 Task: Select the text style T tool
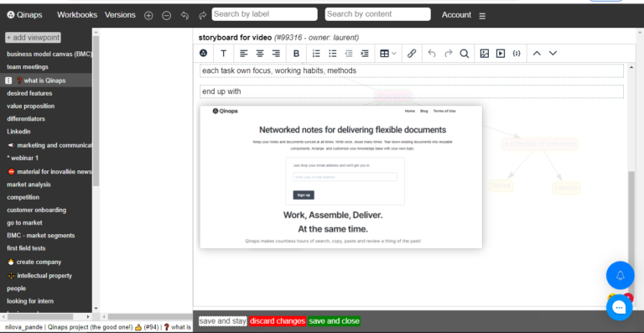pyautogui.click(x=223, y=54)
